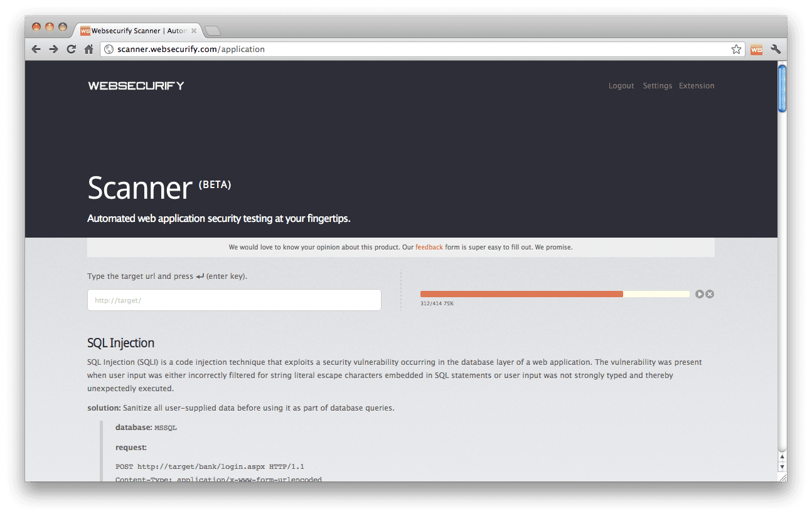
Task: Click the scrollbar up arrow near the bottom
Action: coord(782,457)
